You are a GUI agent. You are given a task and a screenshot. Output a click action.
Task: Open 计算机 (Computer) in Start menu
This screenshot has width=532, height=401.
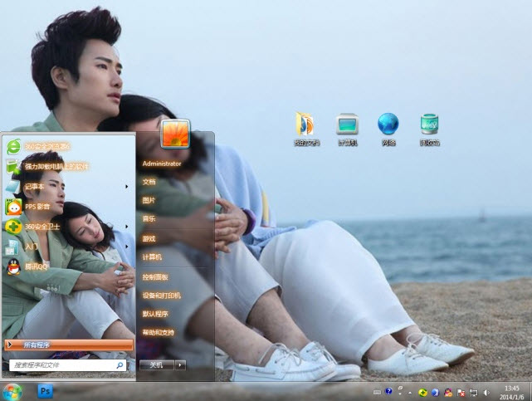(x=152, y=257)
